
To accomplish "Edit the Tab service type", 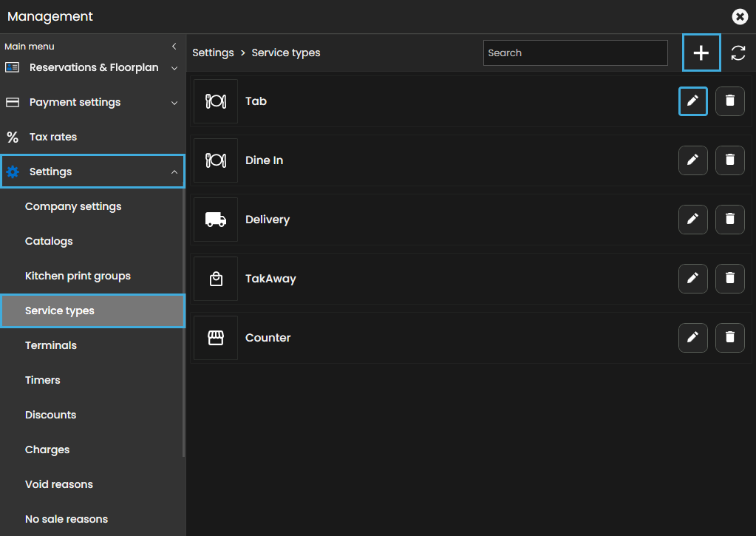I will (x=692, y=101).
